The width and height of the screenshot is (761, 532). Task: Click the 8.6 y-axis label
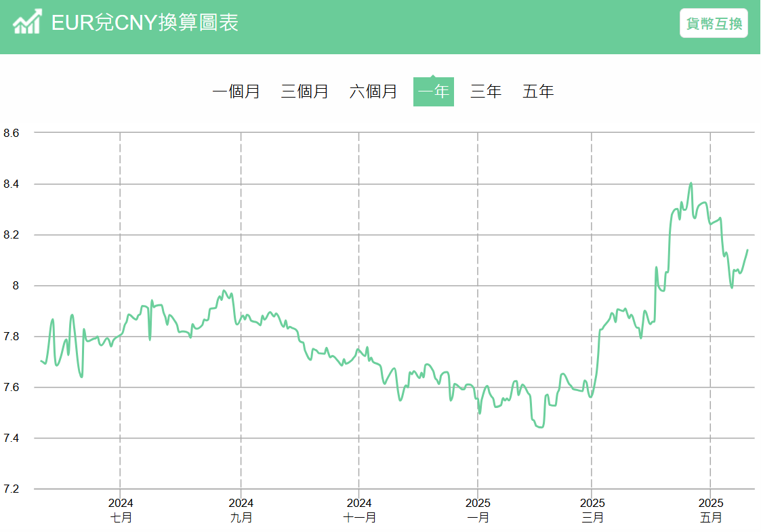tap(11, 133)
